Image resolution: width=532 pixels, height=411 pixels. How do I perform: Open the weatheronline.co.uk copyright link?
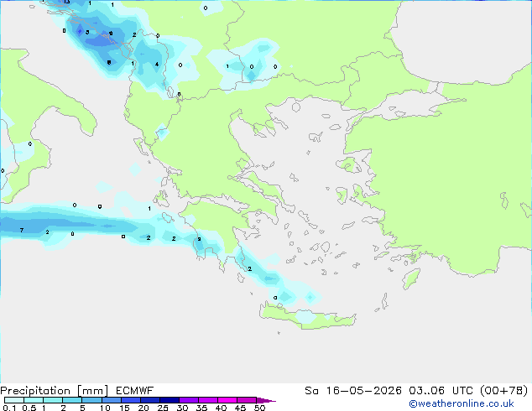(462, 403)
